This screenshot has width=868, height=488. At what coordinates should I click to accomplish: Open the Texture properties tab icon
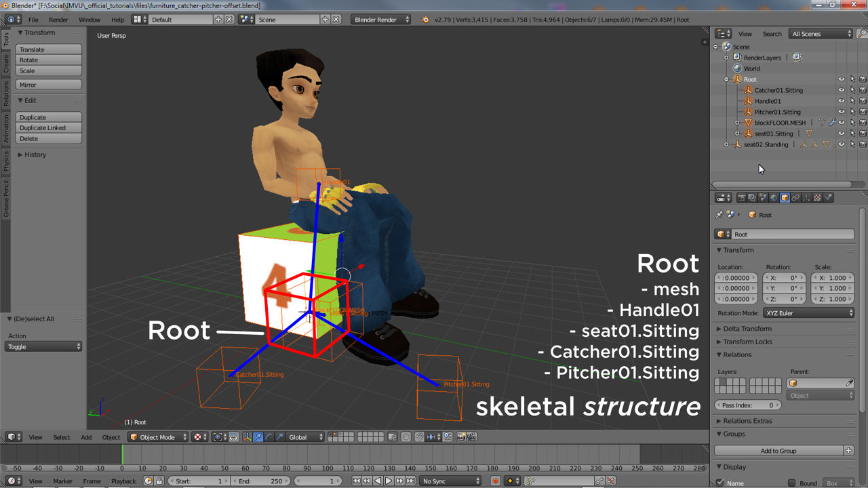click(817, 198)
